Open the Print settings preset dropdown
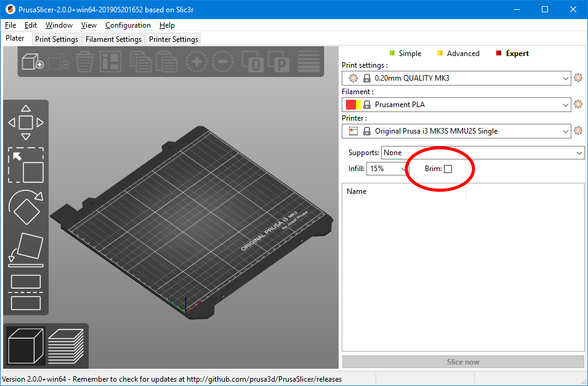Image resolution: width=588 pixels, height=386 pixels. 456,78
